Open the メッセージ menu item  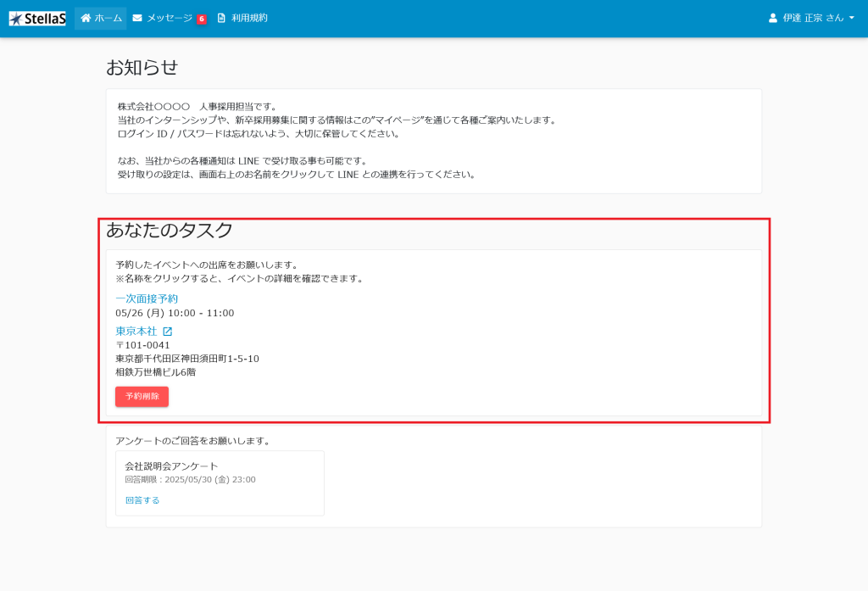pyautogui.click(x=169, y=18)
